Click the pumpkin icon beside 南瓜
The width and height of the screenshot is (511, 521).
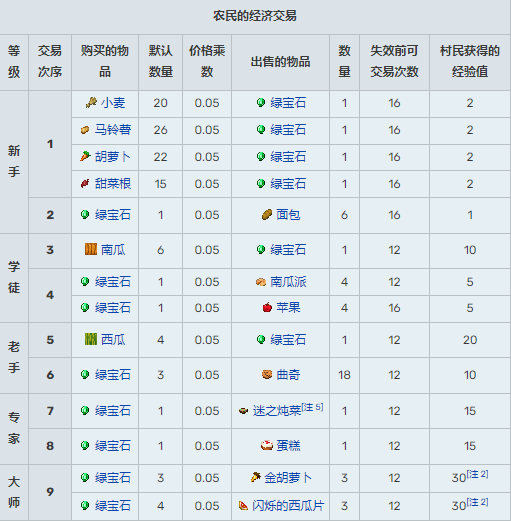91,249
